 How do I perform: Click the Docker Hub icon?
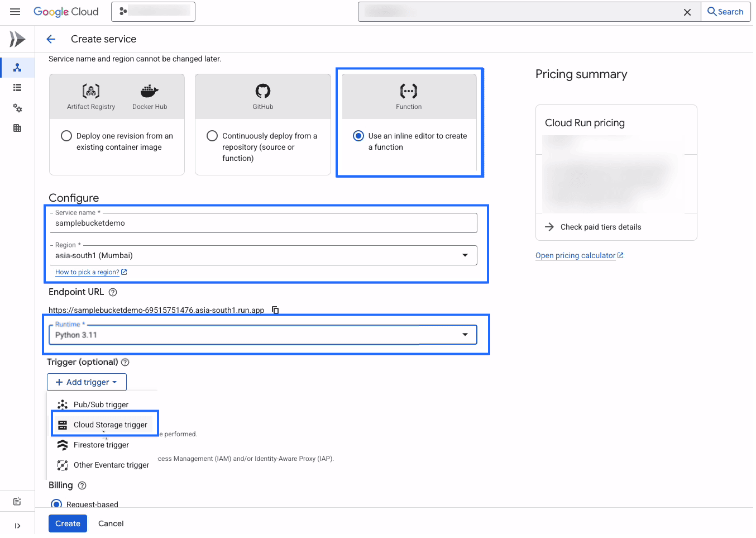pyautogui.click(x=149, y=91)
